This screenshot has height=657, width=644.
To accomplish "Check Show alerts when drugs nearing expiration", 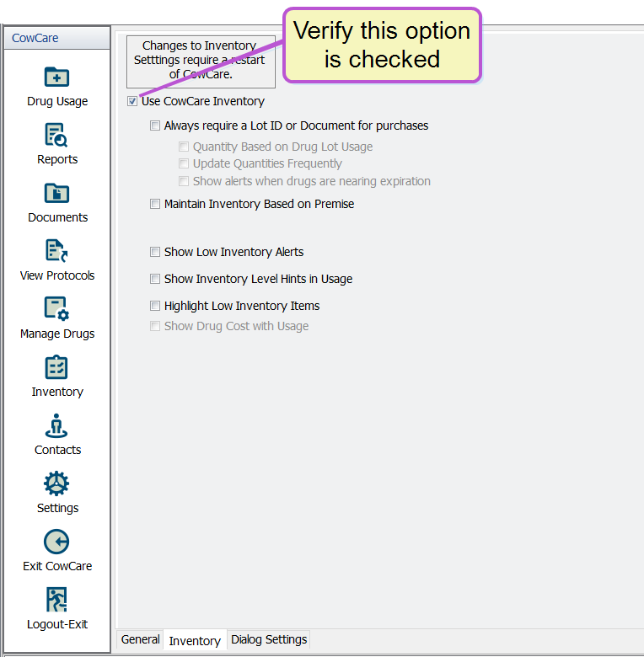I will (184, 181).
